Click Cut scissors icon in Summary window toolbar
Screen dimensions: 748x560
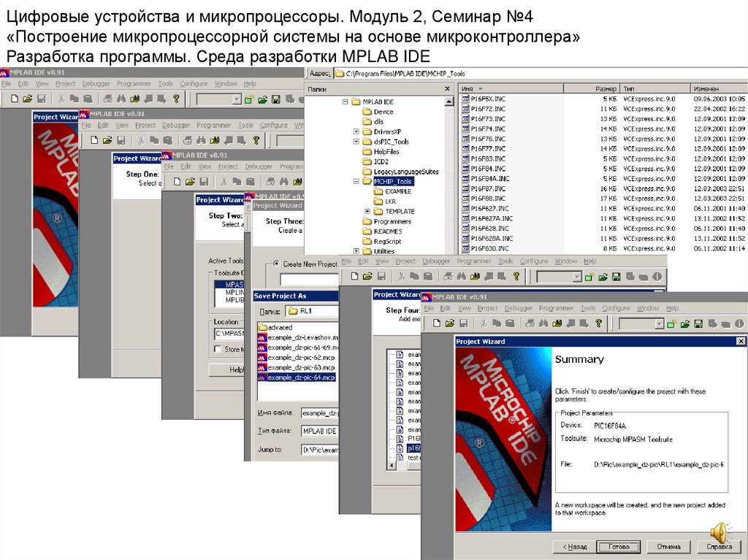484,323
